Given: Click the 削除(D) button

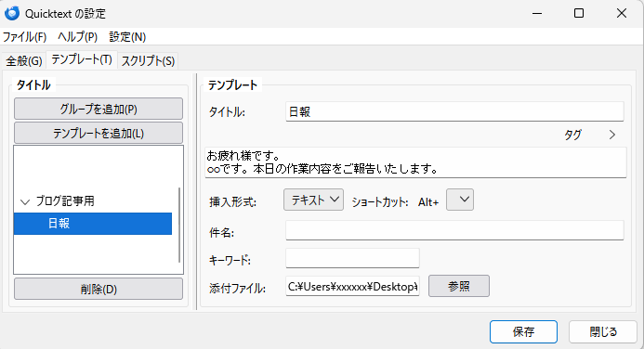Looking at the screenshot, I should tap(99, 289).
